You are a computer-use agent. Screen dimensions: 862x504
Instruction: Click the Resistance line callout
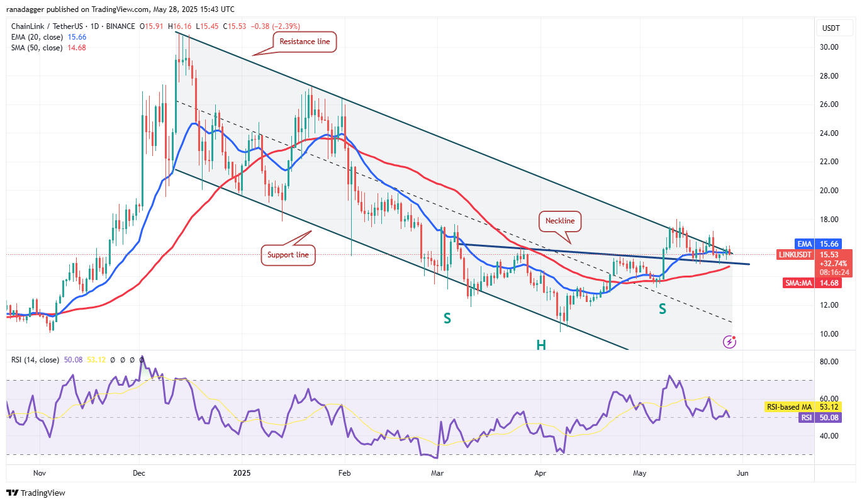point(305,42)
